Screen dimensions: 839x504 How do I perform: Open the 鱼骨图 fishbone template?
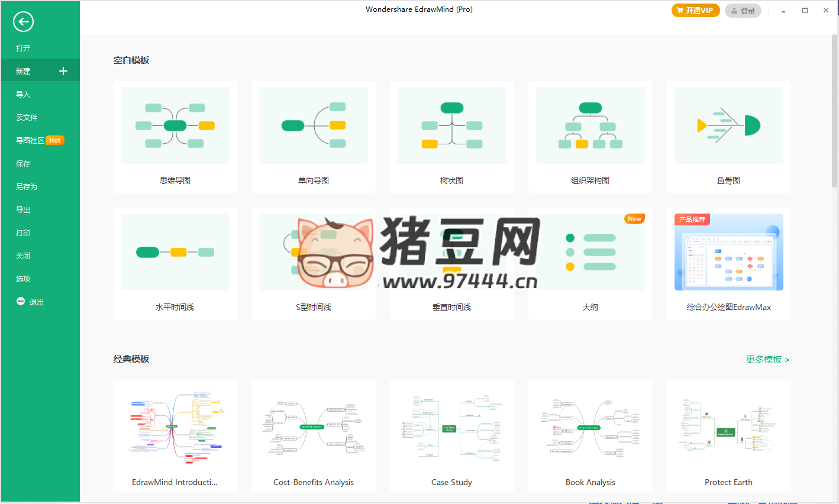point(729,125)
